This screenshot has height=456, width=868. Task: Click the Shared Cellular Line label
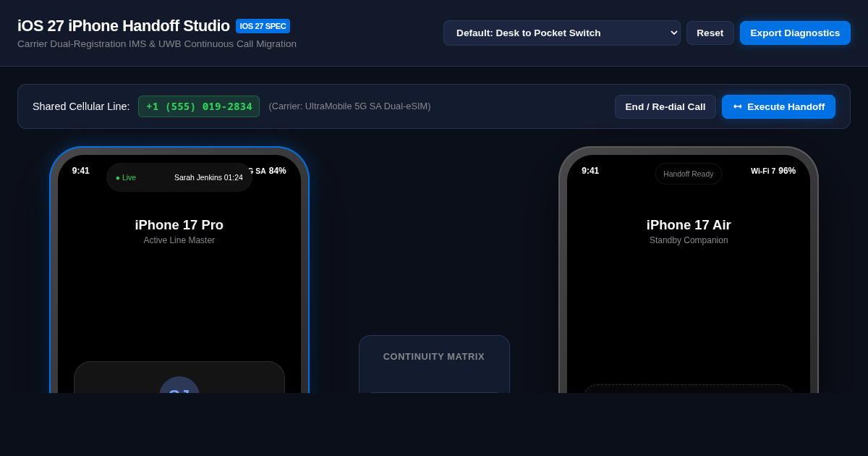81,106
